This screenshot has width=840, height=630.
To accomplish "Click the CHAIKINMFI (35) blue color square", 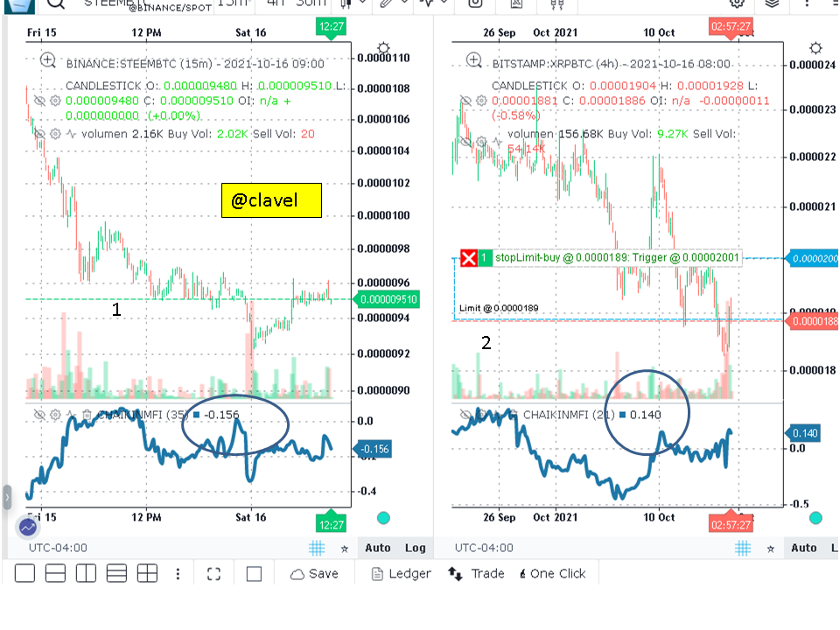I will coord(196,415).
